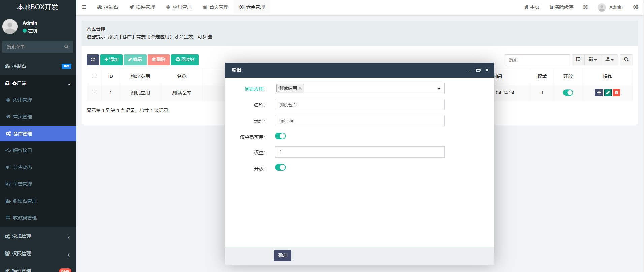Open 收银台管理 in the sidebar
The image size is (644, 272).
click(x=38, y=201)
